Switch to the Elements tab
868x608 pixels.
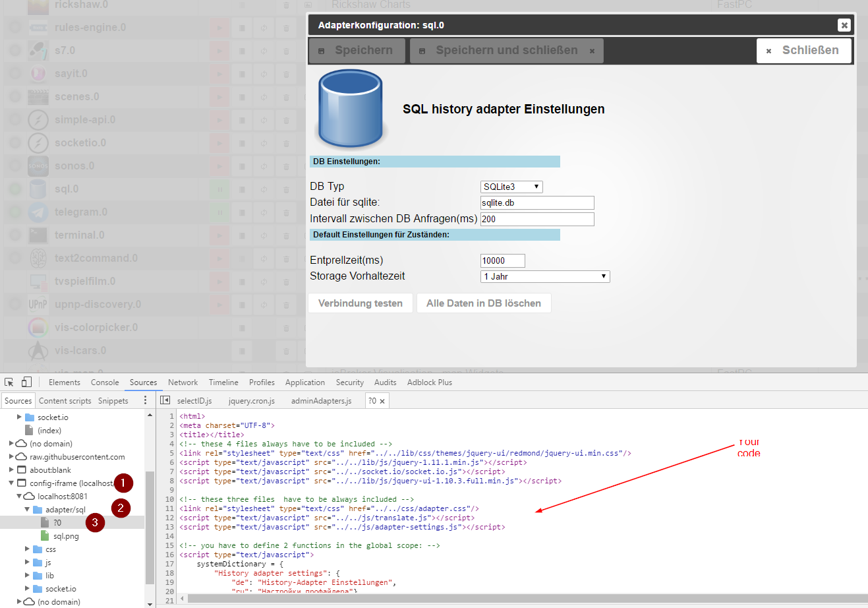pyautogui.click(x=65, y=382)
